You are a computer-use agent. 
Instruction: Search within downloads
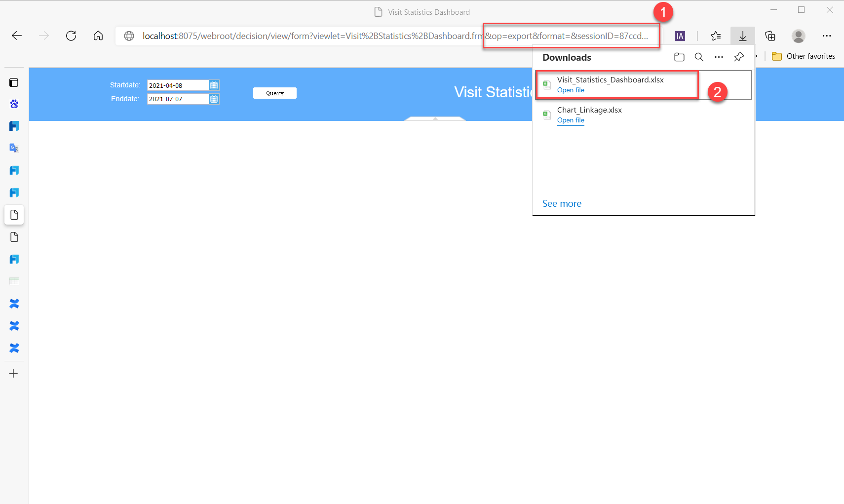[699, 57]
